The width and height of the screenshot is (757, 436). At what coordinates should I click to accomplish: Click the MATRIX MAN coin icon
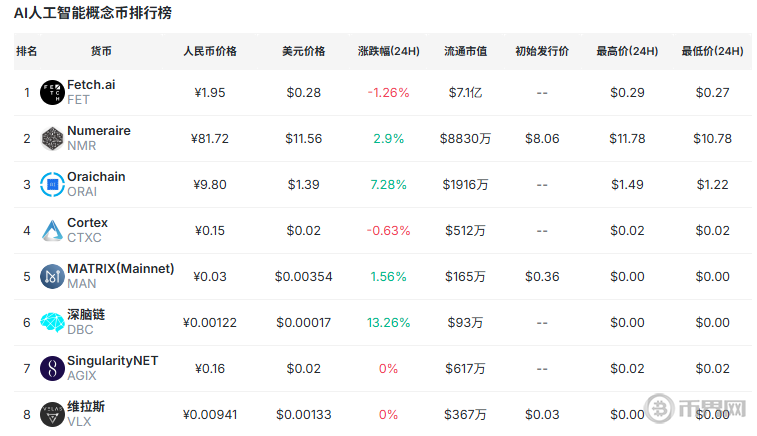point(52,277)
